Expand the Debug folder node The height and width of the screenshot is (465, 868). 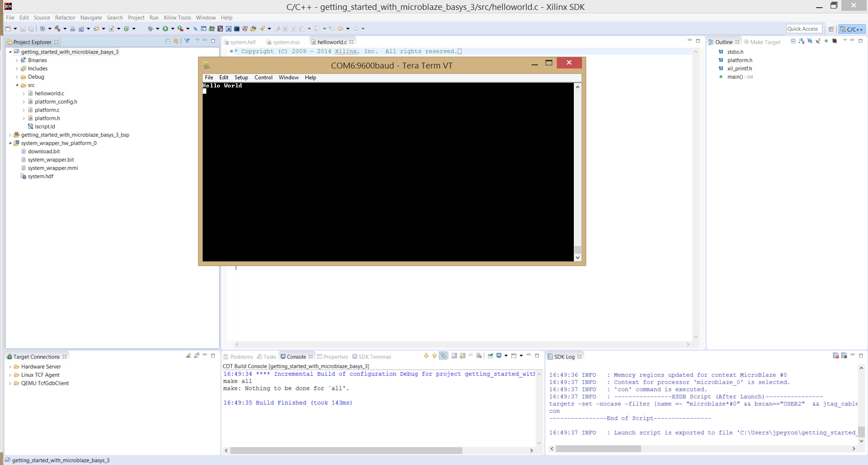17,77
